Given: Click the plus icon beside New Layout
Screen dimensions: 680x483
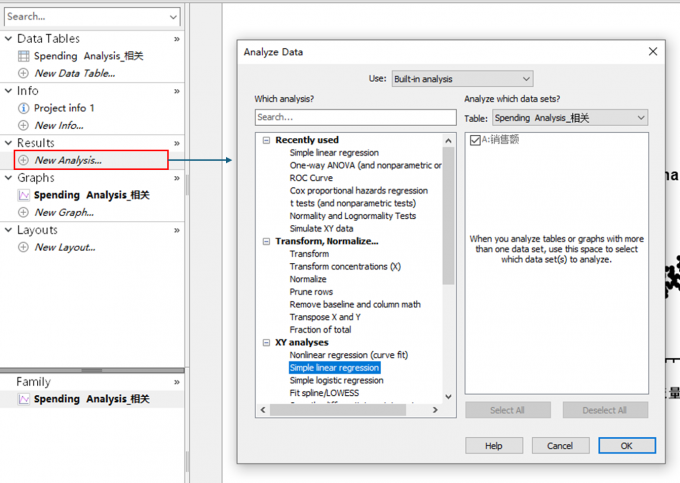Looking at the screenshot, I should point(24,247).
